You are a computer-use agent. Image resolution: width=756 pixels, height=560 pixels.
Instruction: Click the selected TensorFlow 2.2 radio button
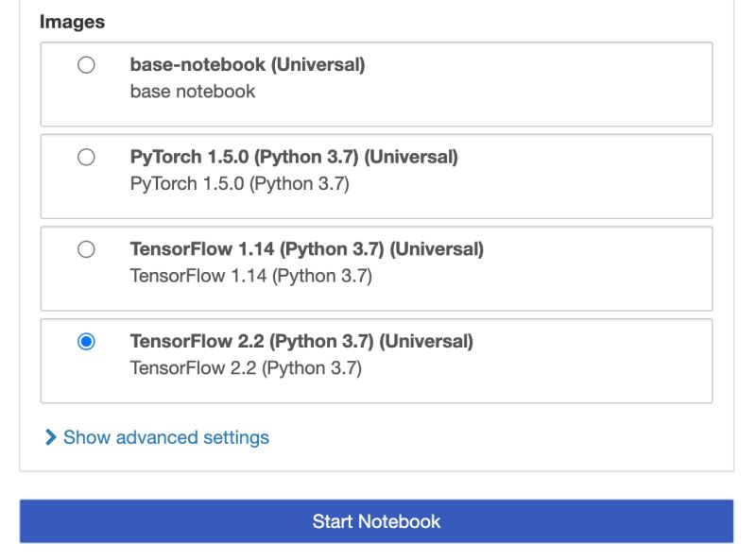tap(87, 342)
